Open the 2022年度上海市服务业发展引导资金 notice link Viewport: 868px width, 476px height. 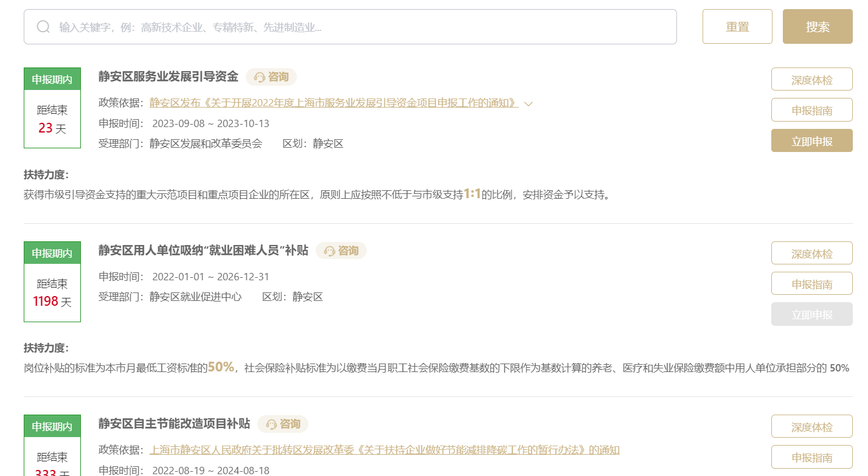pyautogui.click(x=334, y=103)
